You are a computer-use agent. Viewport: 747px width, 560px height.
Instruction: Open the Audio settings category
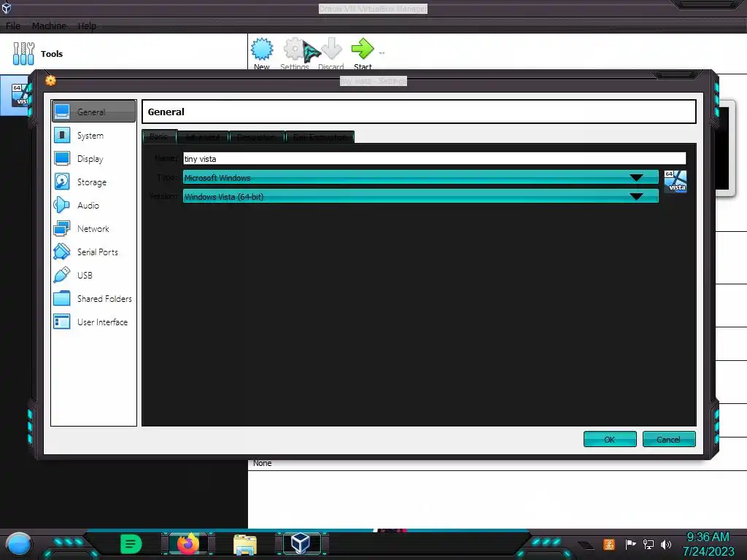93,205
